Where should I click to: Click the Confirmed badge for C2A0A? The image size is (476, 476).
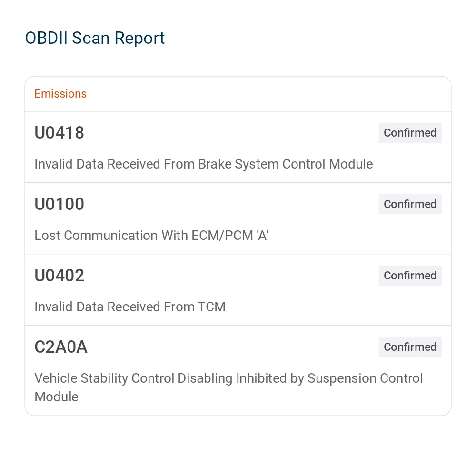click(x=410, y=347)
